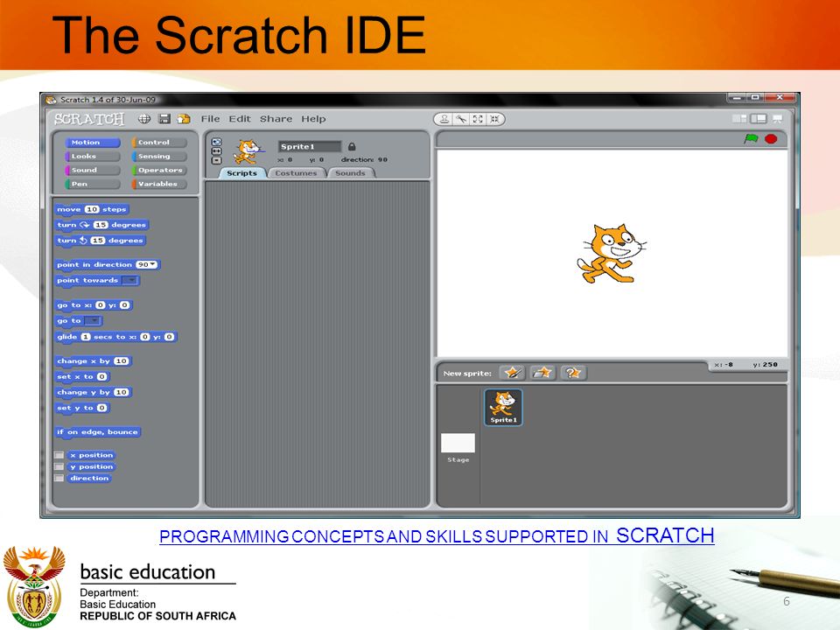The image size is (840, 630).
Task: Select the Sound block category
Action: (92, 171)
